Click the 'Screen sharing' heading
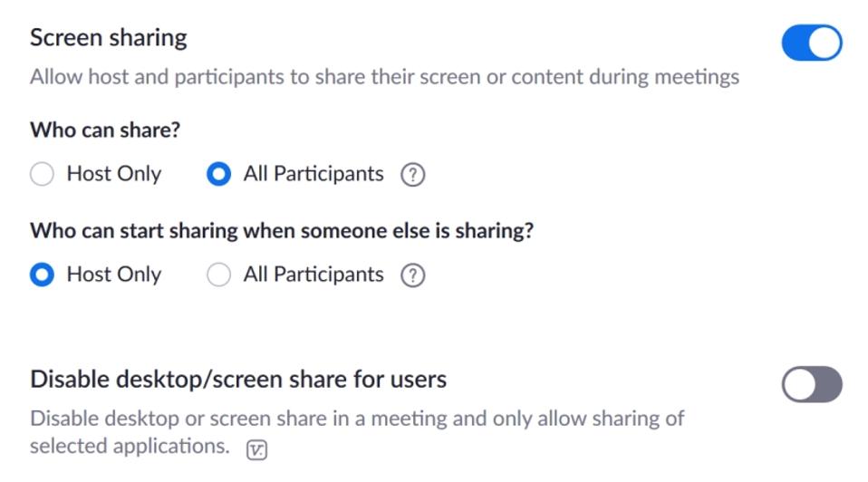 (x=109, y=38)
